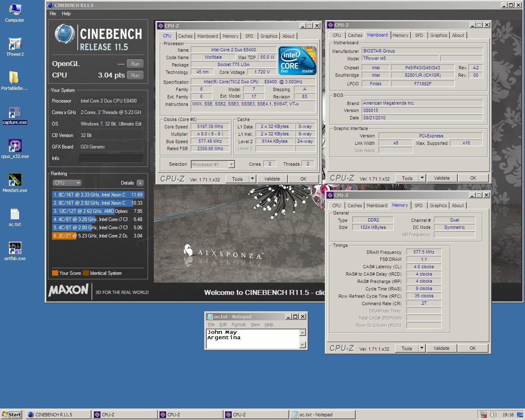Screen dimensions: 525x420
Task: Click the volume icon in system tray
Action: click(x=493, y=415)
